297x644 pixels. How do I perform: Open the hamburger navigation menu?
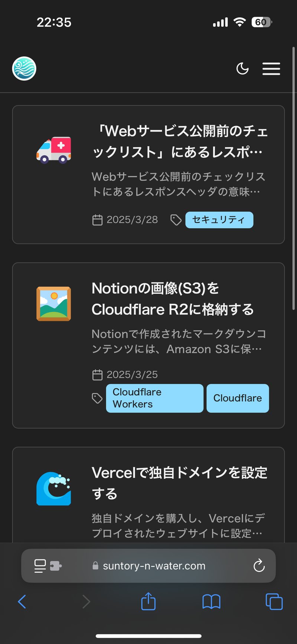click(x=271, y=69)
